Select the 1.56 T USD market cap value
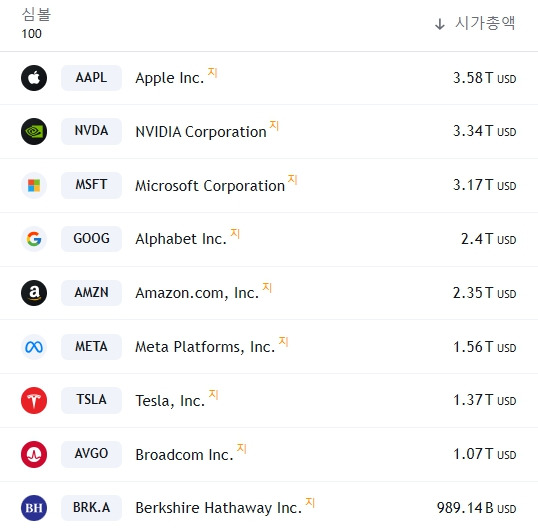This screenshot has width=538, height=530. pyautogui.click(x=484, y=347)
